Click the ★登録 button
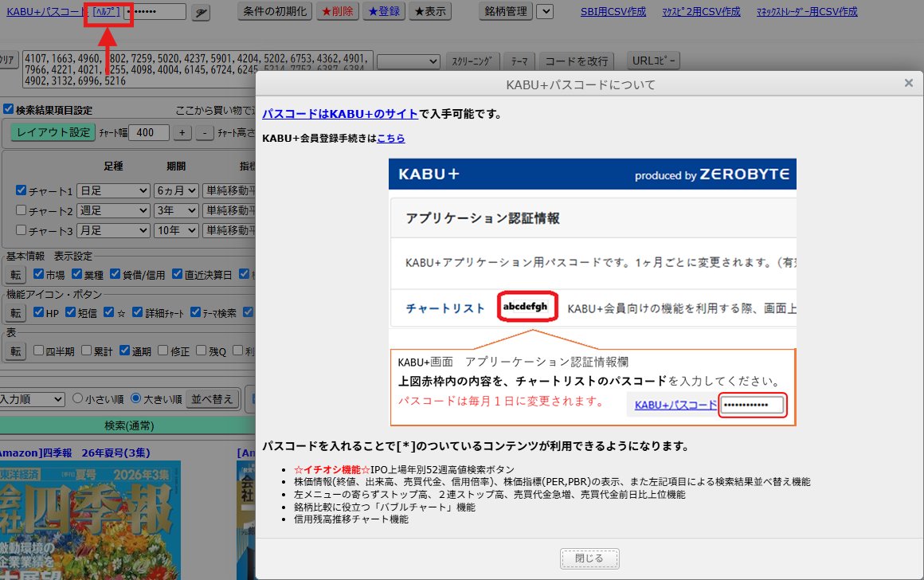Screen dimensions: 924x580 click(x=384, y=11)
